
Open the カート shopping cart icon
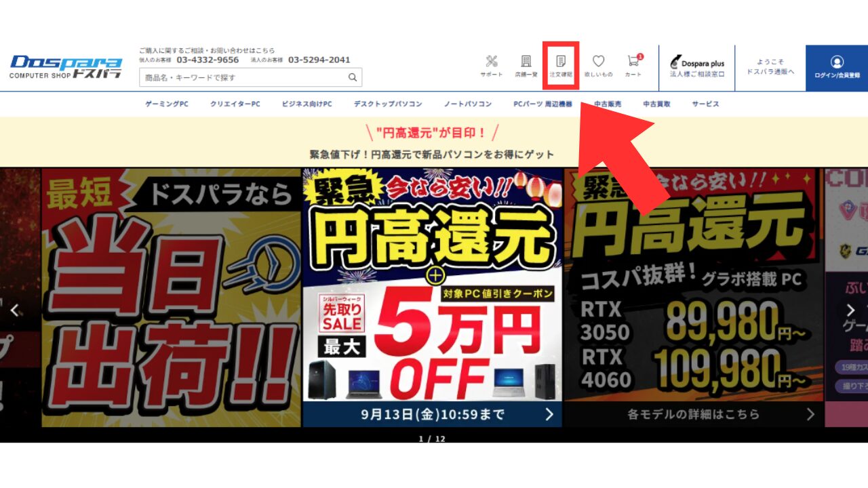633,66
